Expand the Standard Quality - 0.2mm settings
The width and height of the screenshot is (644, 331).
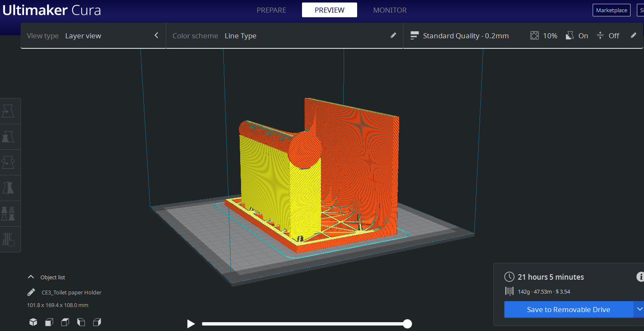click(524, 36)
